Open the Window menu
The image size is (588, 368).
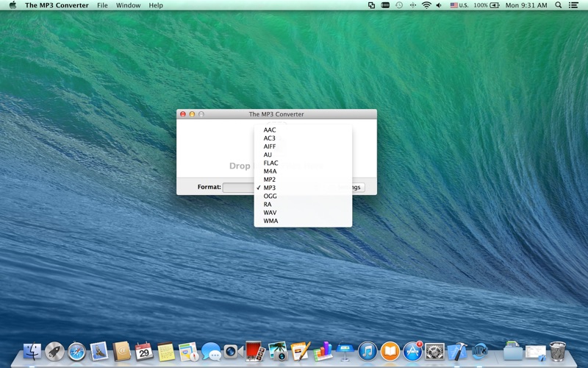click(128, 5)
